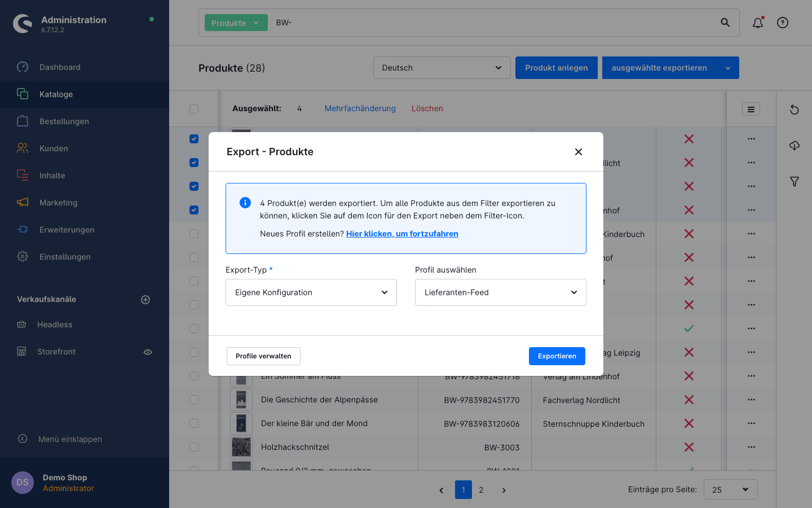This screenshot has width=812, height=508.
Task: Open the Einträge pro Seite dropdown
Action: click(x=731, y=489)
